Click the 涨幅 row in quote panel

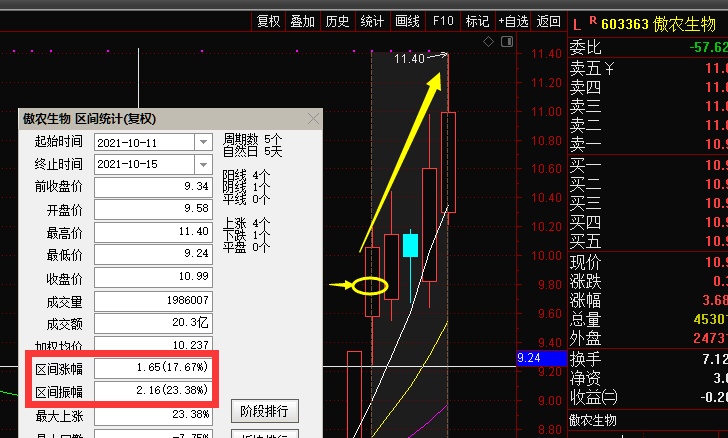648,301
